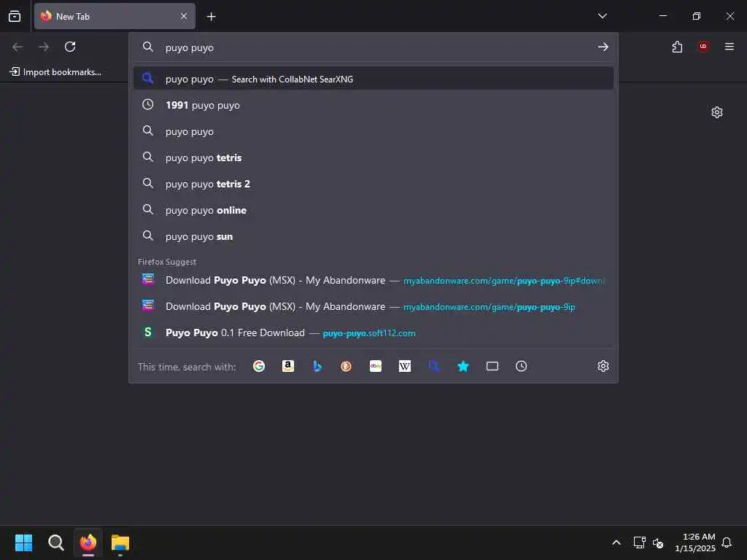
Task: Close the New Tab tab
Action: click(184, 16)
